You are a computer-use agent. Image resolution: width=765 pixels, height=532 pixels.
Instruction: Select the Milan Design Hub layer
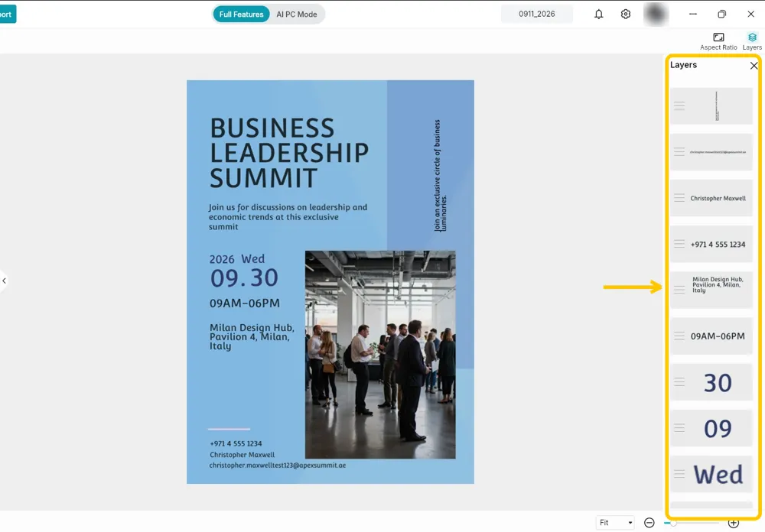tap(711, 290)
